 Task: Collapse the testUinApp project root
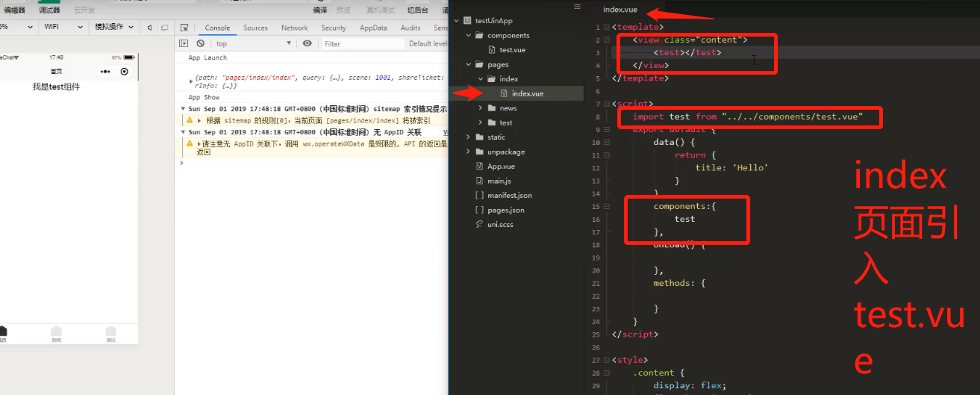(456, 21)
